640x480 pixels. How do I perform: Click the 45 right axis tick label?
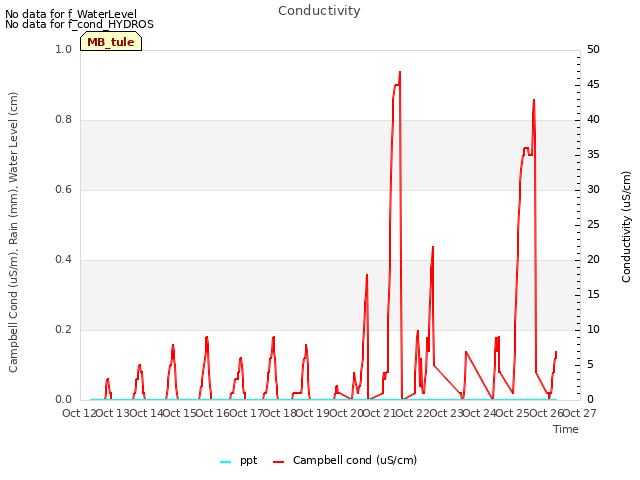point(593,84)
